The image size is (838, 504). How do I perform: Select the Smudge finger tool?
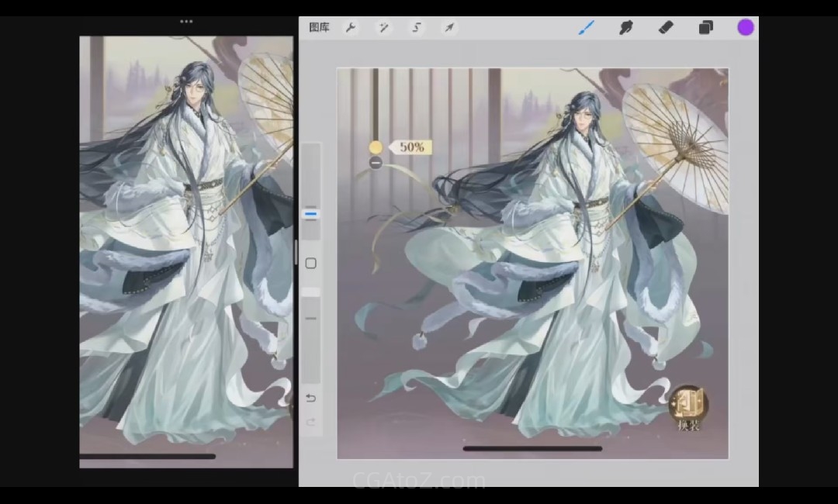[626, 27]
